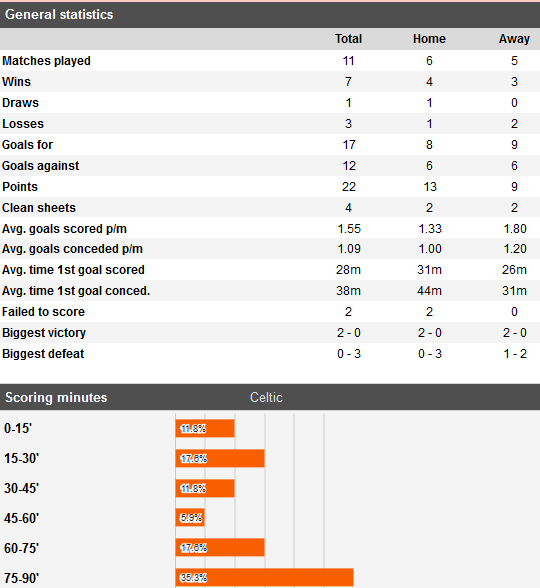Click the General statistics header
Viewport: 540px width, 588px height.
point(59,15)
